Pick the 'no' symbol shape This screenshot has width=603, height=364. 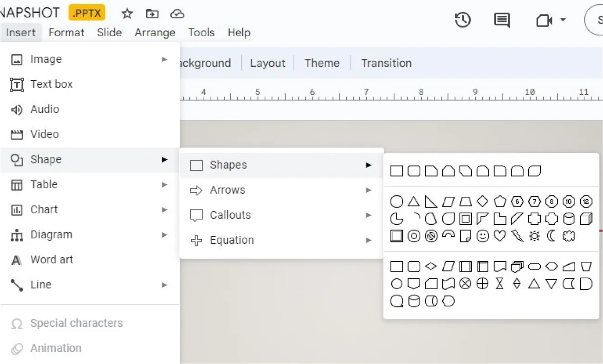click(x=430, y=236)
